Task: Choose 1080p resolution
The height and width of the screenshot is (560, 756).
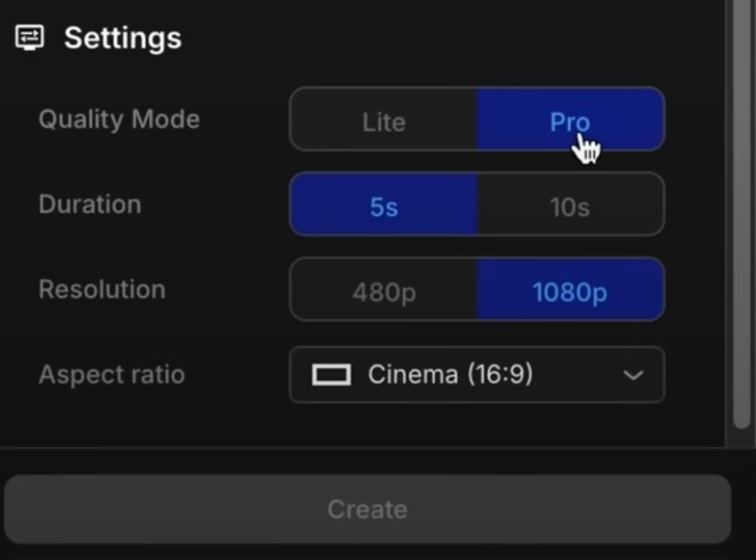Action: (570, 291)
